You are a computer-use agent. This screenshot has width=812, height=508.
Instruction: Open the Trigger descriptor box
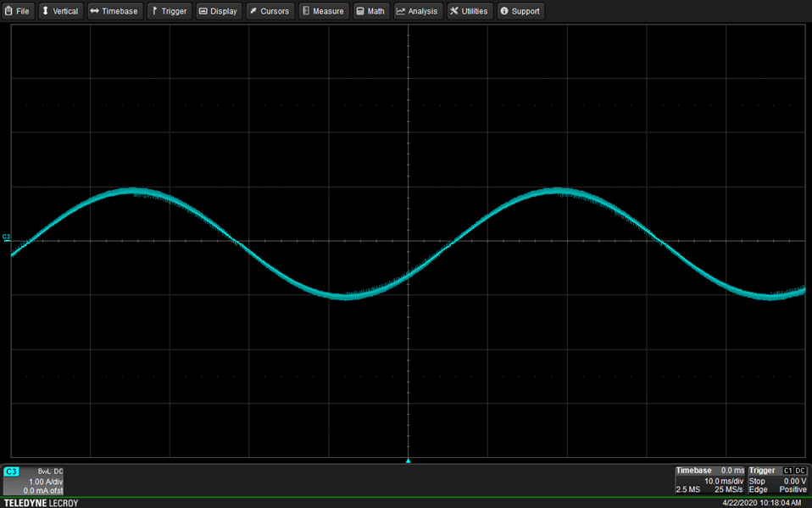pyautogui.click(x=777, y=480)
